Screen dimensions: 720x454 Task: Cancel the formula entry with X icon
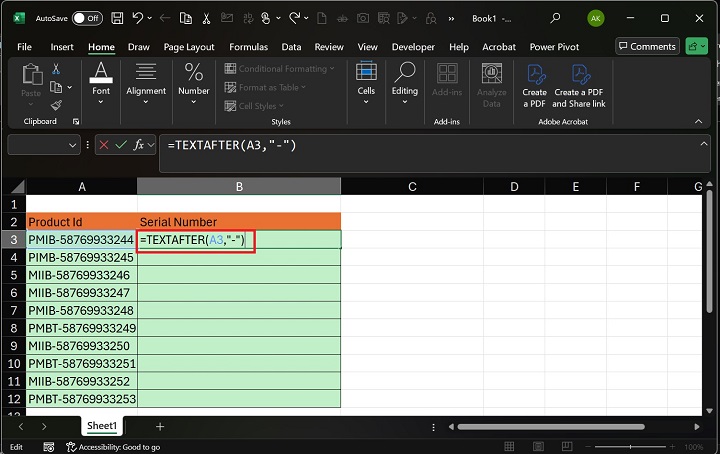pos(103,145)
